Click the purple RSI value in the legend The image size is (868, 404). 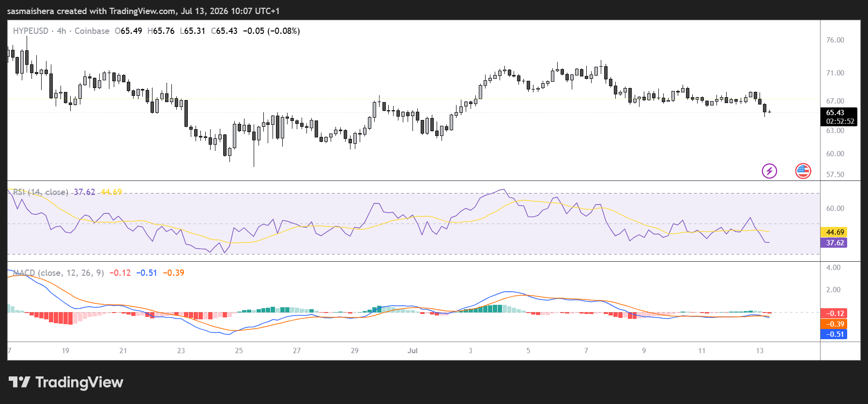coord(84,192)
